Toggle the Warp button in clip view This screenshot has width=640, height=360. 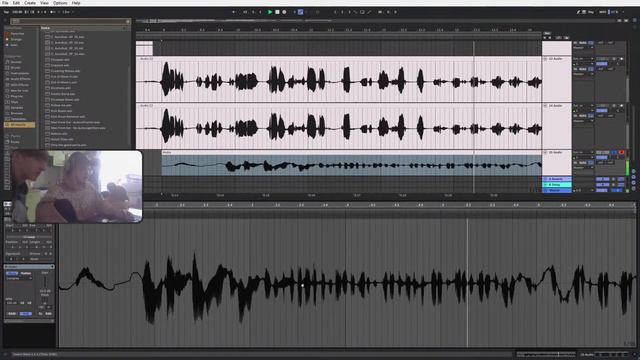click(x=12, y=273)
